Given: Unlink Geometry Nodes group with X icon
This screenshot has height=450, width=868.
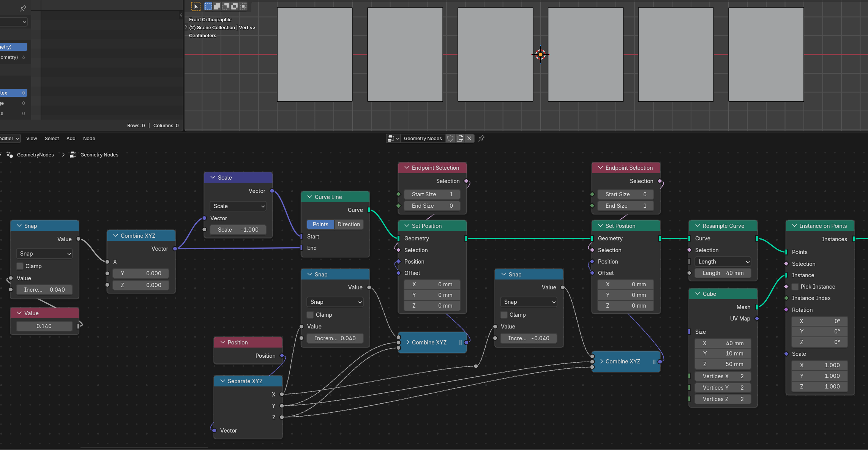Looking at the screenshot, I should (469, 139).
